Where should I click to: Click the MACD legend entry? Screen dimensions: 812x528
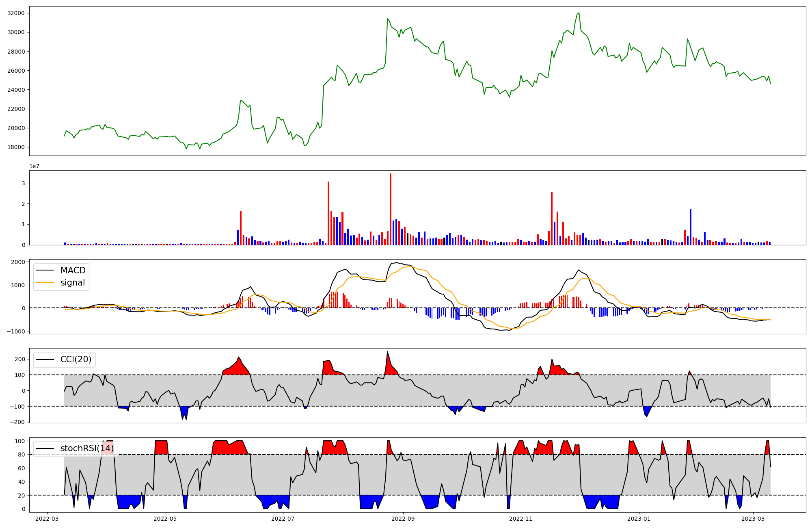coord(73,270)
